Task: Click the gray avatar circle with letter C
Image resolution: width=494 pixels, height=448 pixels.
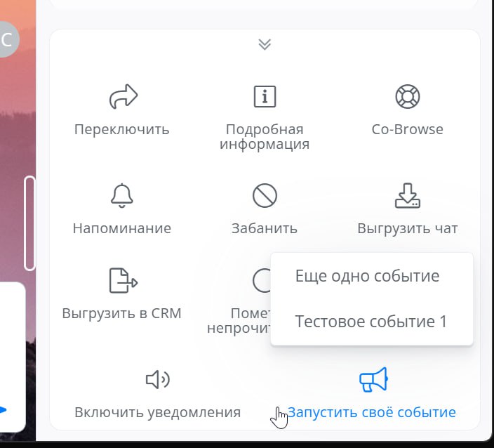Action: tap(6, 39)
